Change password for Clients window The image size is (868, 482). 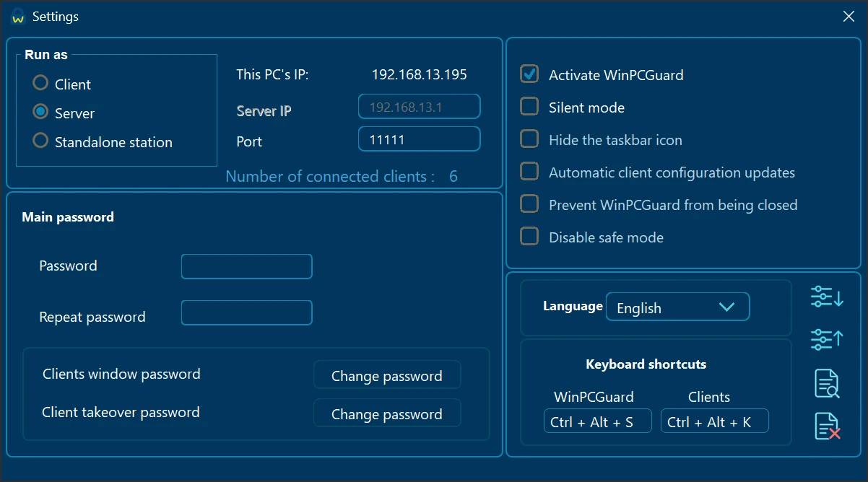tap(387, 375)
